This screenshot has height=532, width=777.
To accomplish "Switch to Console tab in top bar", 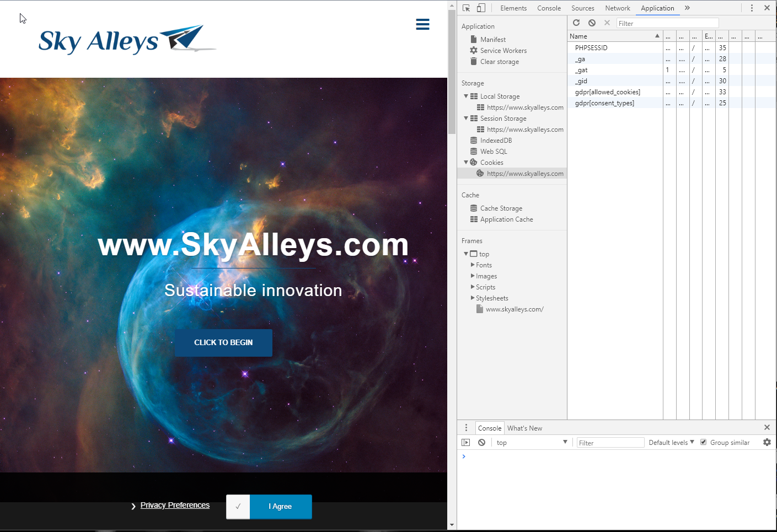I will (x=549, y=8).
